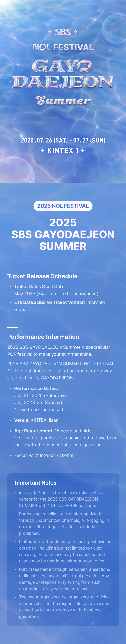Click the Official Exclusive Ticket Vendor line
The image size is (126, 644).
pyautogui.click(x=60, y=306)
